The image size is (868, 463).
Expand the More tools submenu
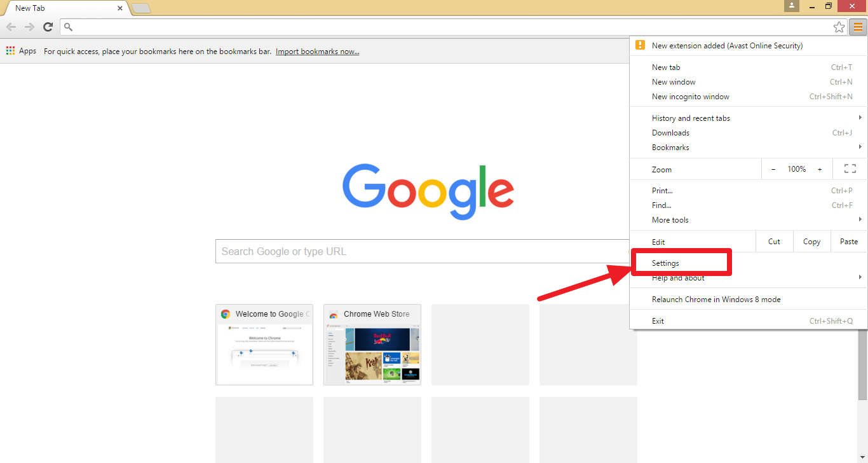tap(670, 219)
